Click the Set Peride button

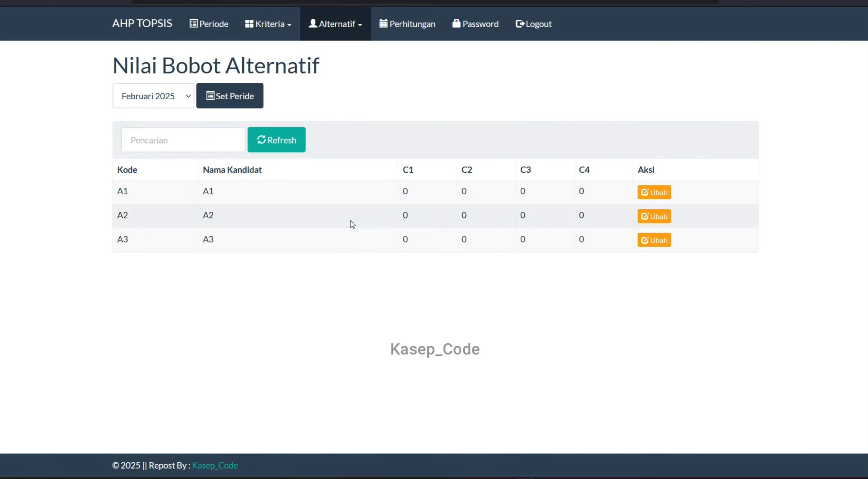click(x=230, y=96)
